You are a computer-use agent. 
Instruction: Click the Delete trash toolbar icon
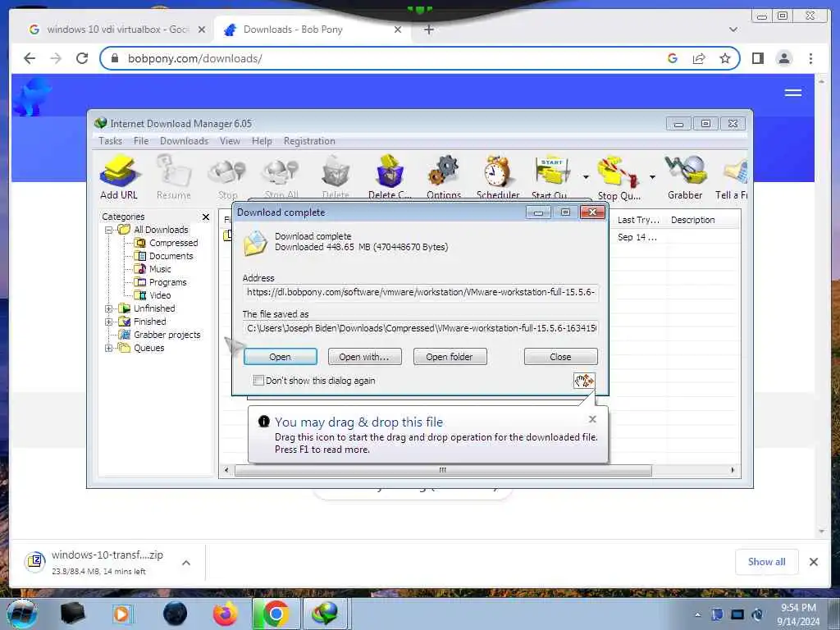(336, 177)
